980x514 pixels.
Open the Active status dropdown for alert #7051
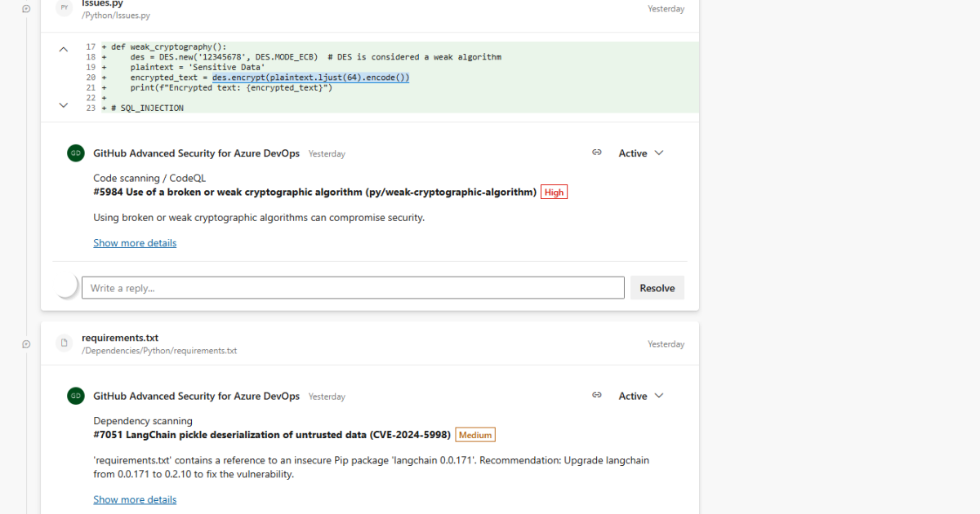point(642,397)
